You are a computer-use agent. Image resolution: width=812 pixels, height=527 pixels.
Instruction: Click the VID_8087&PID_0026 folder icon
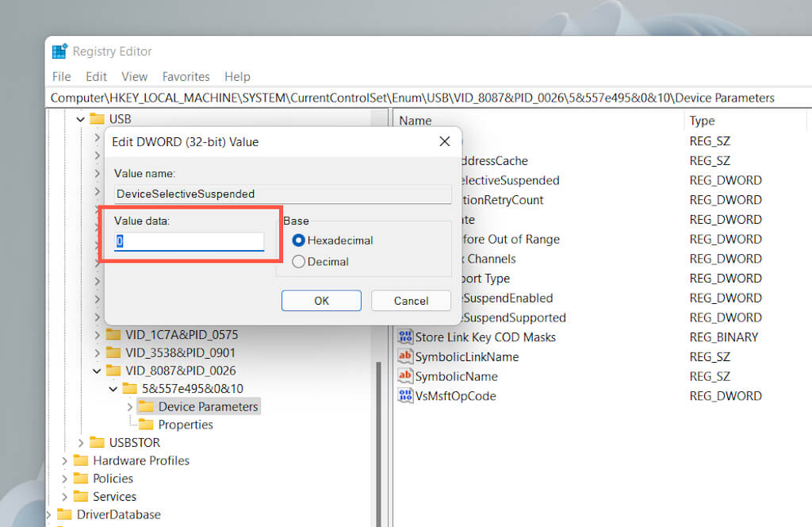point(113,371)
